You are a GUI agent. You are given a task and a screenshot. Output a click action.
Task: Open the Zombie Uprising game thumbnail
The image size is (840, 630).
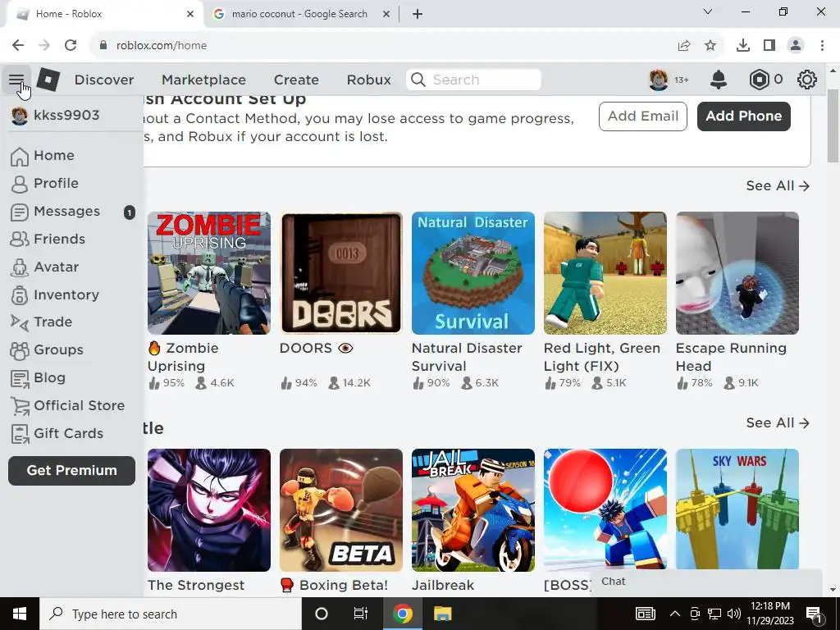[209, 273]
